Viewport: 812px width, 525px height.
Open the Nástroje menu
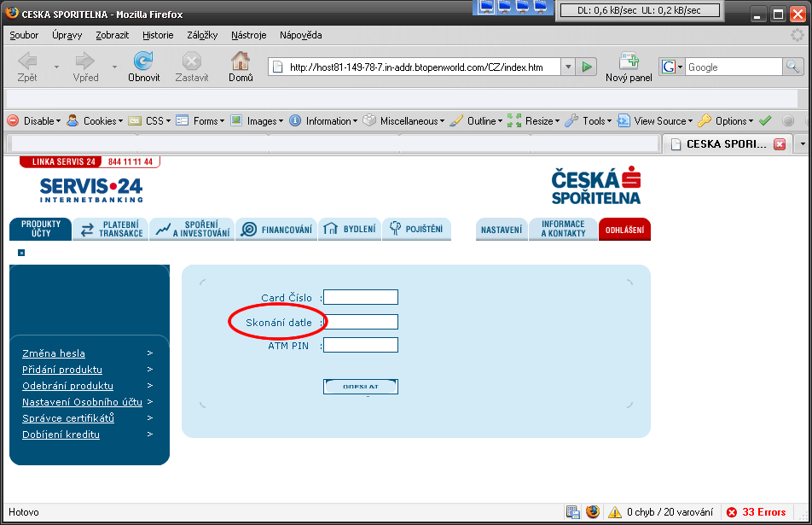tap(248, 35)
